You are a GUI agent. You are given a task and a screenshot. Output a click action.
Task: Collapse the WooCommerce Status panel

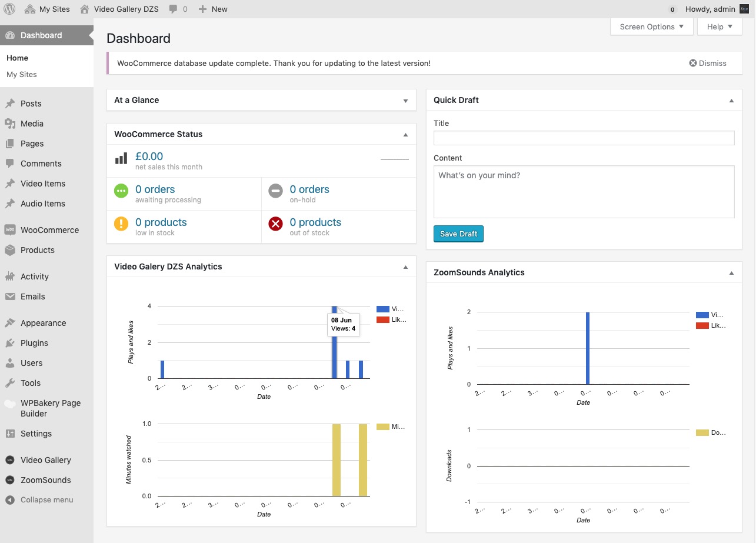click(405, 135)
